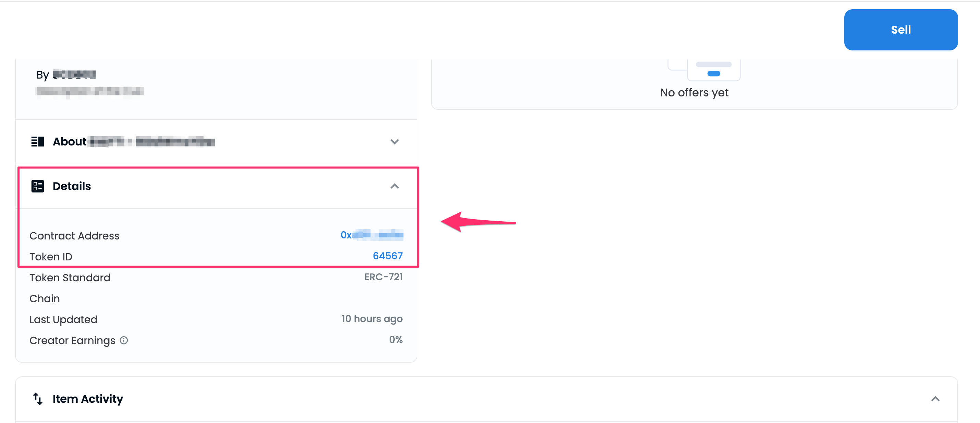980x423 pixels.
Task: Click the Details list icon
Action: coord(37,186)
